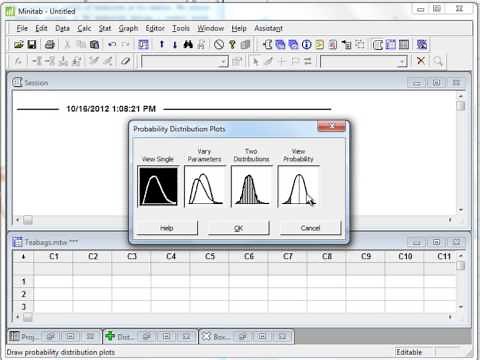The image size is (480, 360).
Task: Click the Next Command down-arrow icon
Action: coord(175,44)
